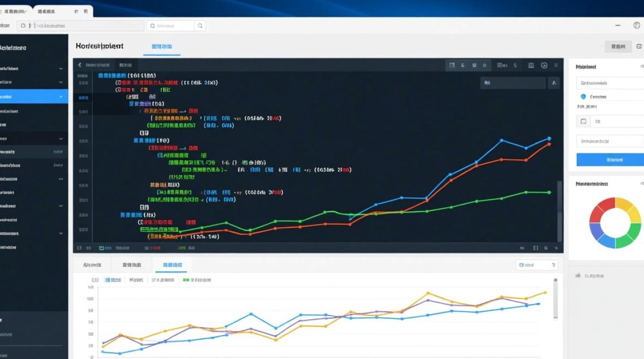644x359 pixels.
Task: Click the small icon button right of dark search box
Action: coord(553,83)
